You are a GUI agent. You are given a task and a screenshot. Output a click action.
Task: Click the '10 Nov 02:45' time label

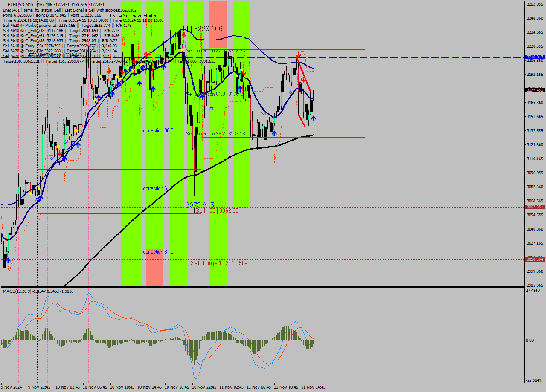67,387
